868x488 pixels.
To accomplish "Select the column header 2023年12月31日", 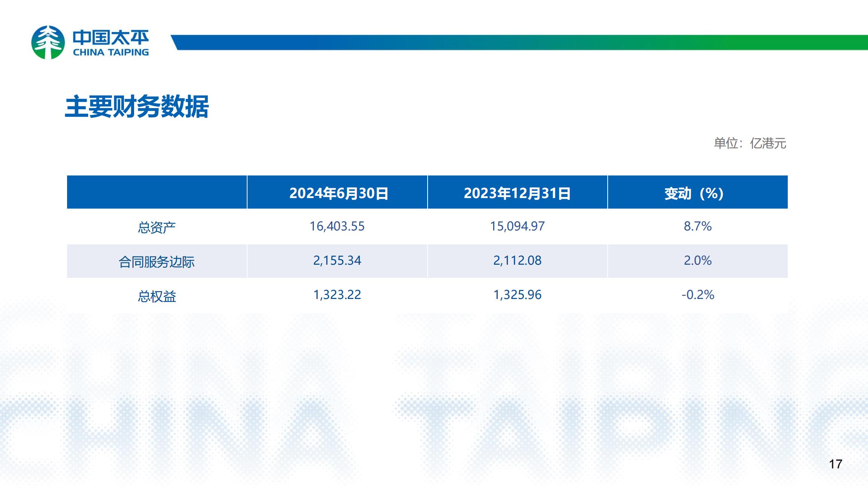I will pos(517,193).
